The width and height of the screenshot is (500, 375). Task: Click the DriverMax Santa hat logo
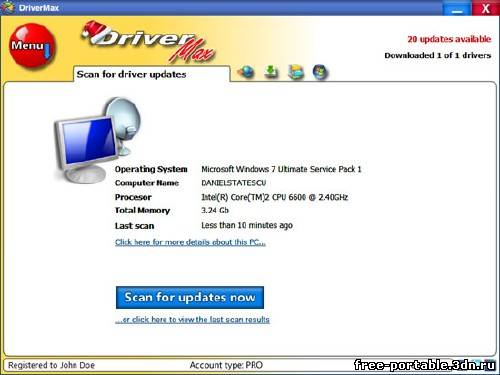tap(148, 42)
